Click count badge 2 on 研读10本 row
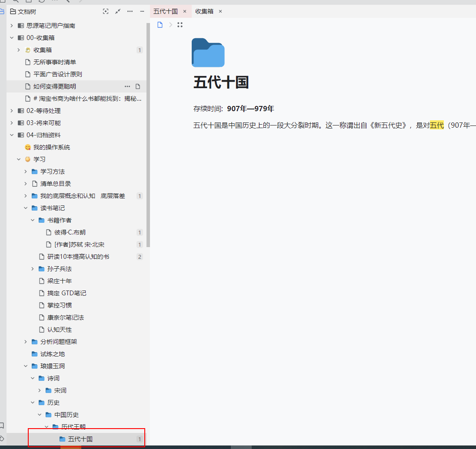The width and height of the screenshot is (476, 449). pos(140,257)
